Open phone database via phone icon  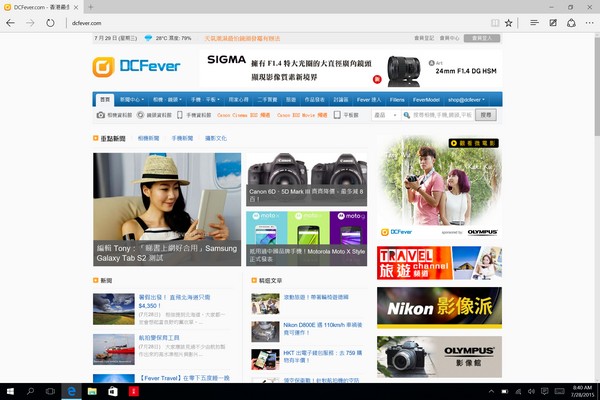click(179, 115)
